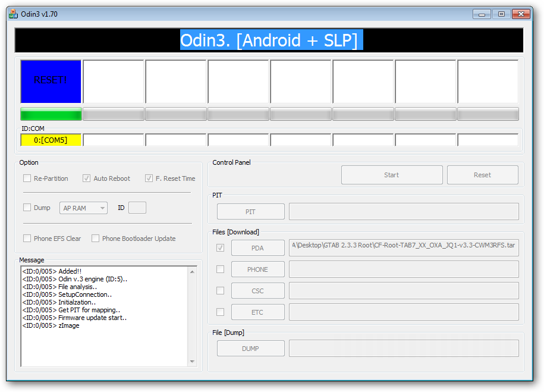Viewport: 544px width, 392px height.
Task: Click the blue RESET! status box
Action: click(51, 81)
